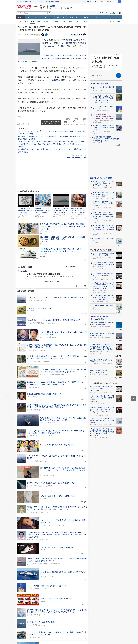Image resolution: width=138 pixels, height=644 pixels.
Task: Open related link 世界初！海底「レアアース泥」回収
Action: pos(52,150)
